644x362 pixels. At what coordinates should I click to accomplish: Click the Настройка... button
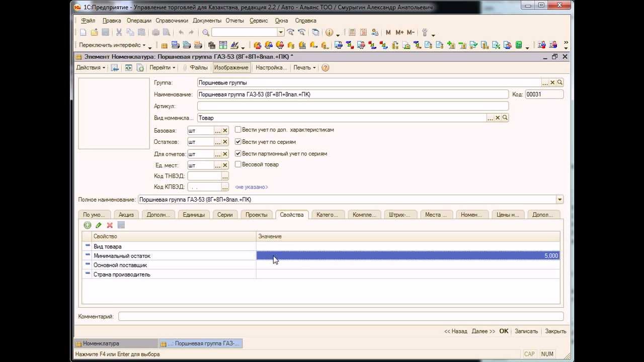[271, 67]
